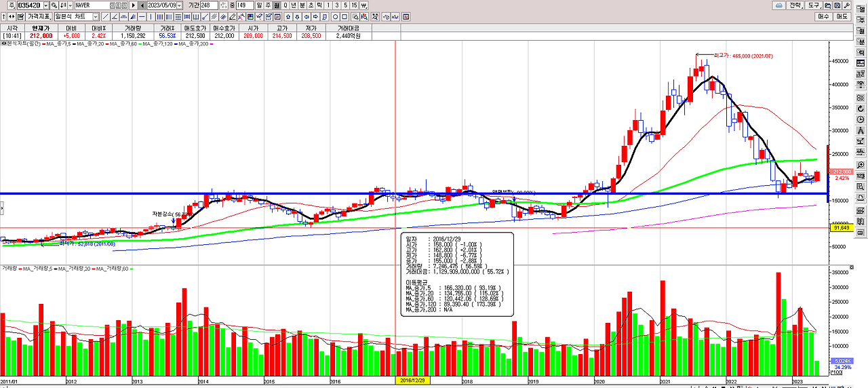Viewport: 868px width, 388px height.
Task: Click the clock icon in right sidebar
Action: [x=861, y=119]
